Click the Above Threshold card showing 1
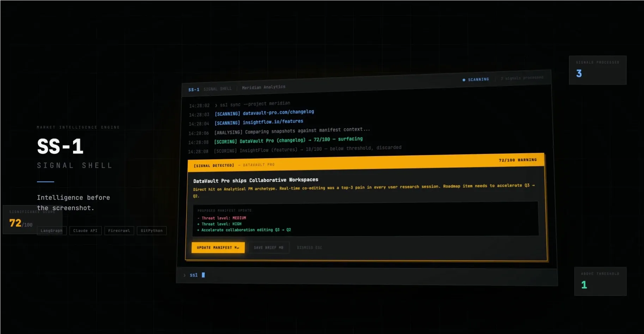 click(x=600, y=281)
